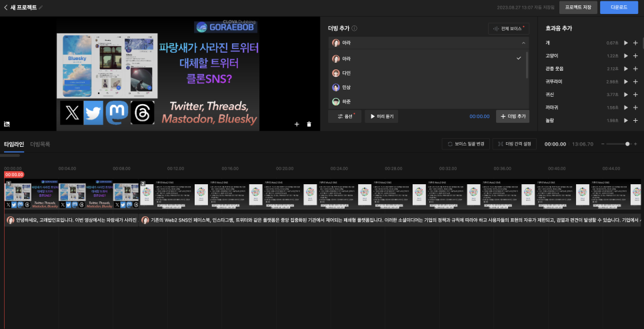
Task: Choose the 민상 voice
Action: click(x=427, y=87)
